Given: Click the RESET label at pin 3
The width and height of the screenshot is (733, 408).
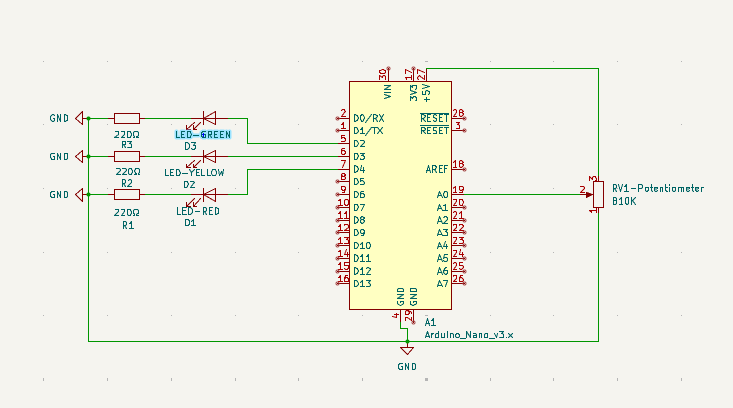Looking at the screenshot, I should [x=434, y=131].
